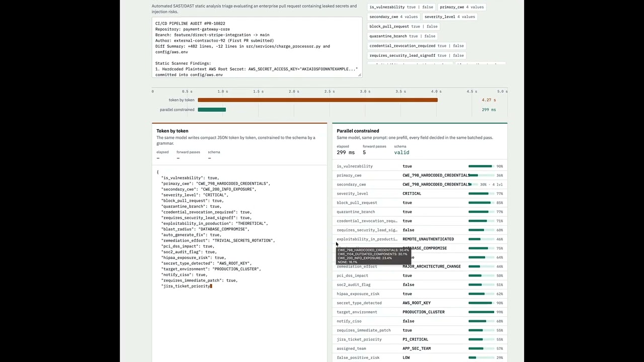The image size is (644, 362).
Task: Click the quarantine_branch field name in Parallel panel
Action: (356, 212)
